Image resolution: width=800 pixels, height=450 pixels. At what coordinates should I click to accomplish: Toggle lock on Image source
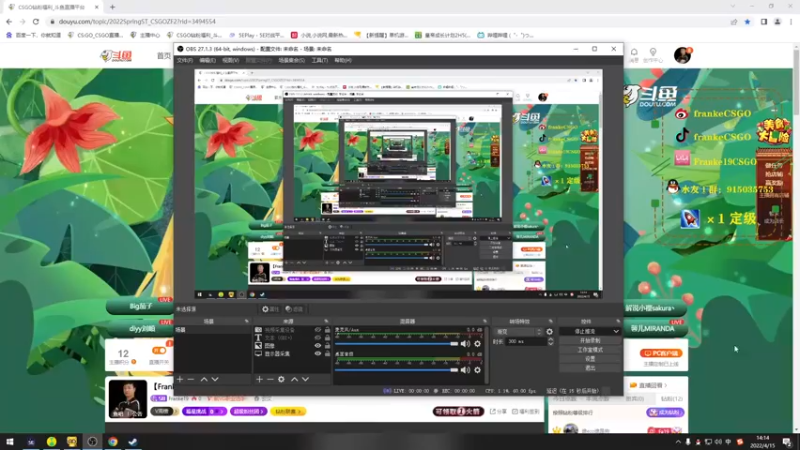pos(328,346)
